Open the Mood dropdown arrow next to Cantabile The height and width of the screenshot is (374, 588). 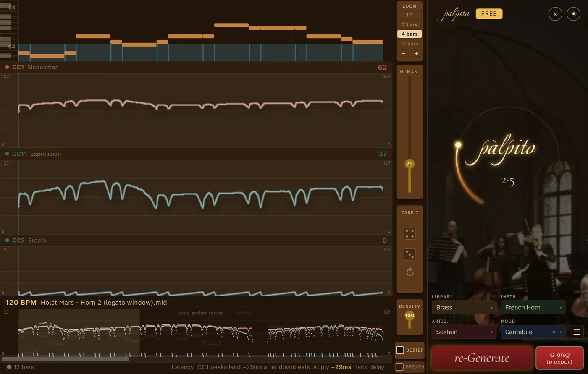coord(561,332)
